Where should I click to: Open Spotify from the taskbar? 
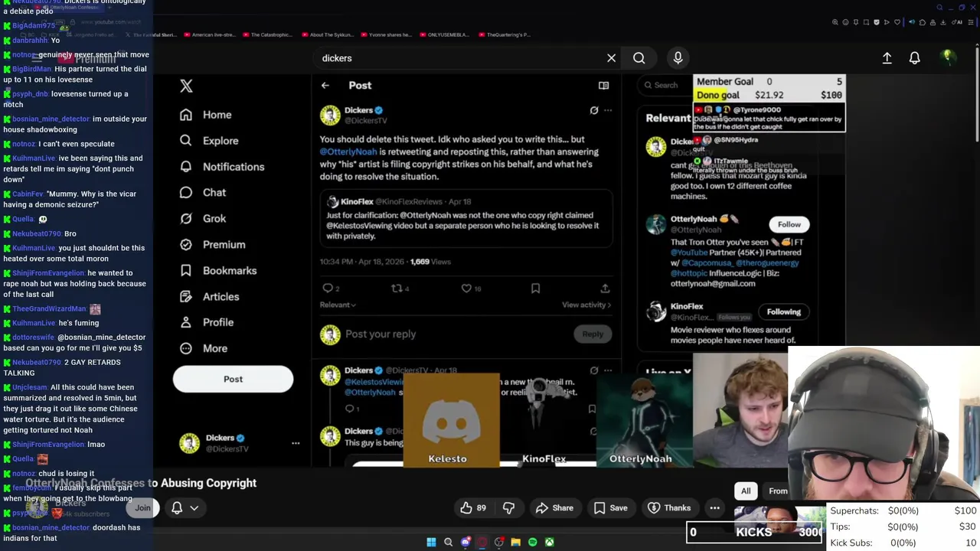coord(532,542)
